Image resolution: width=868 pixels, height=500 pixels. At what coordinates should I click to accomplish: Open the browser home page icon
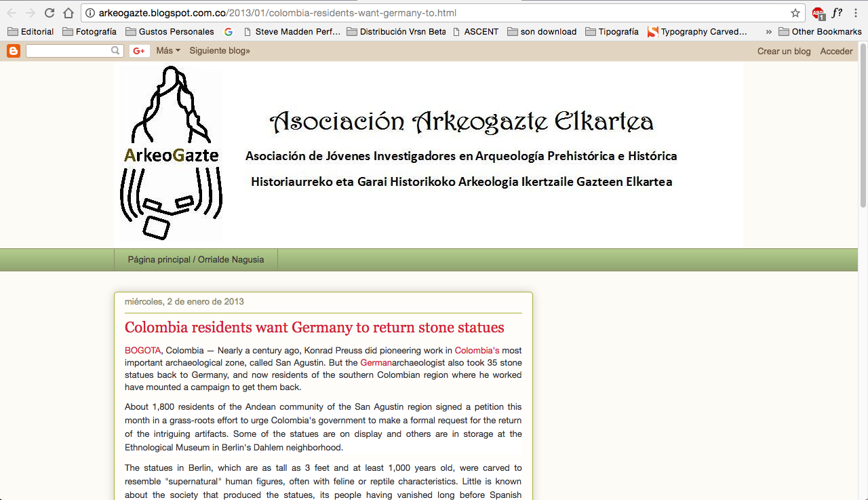(68, 13)
